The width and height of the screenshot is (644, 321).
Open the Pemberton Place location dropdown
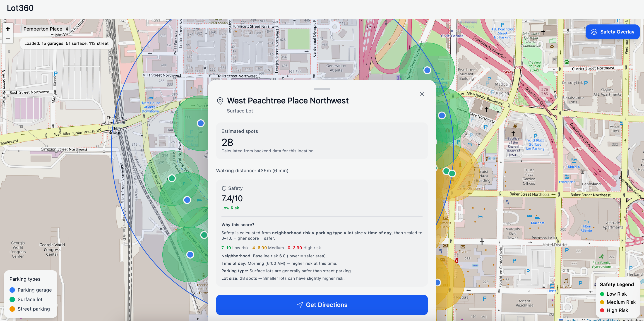click(x=46, y=29)
